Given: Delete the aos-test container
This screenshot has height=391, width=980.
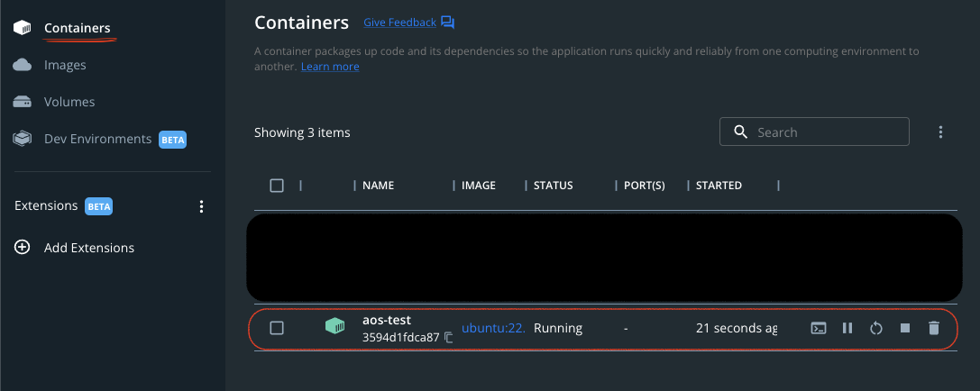Looking at the screenshot, I should coord(934,328).
